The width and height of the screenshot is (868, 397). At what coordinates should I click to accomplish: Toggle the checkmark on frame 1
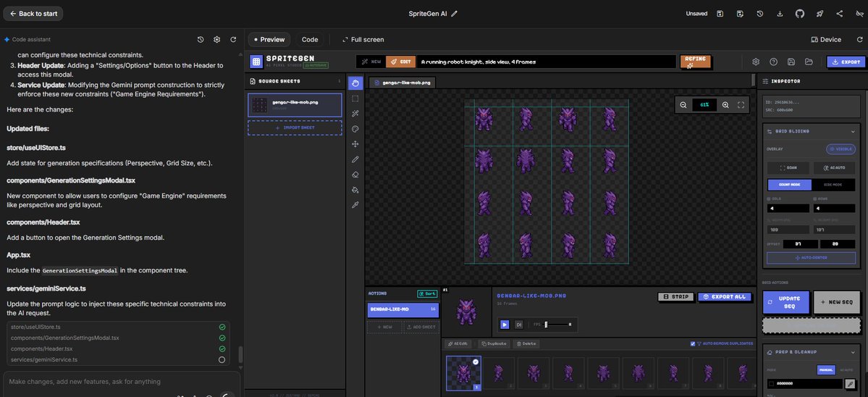pyautogui.click(x=476, y=362)
